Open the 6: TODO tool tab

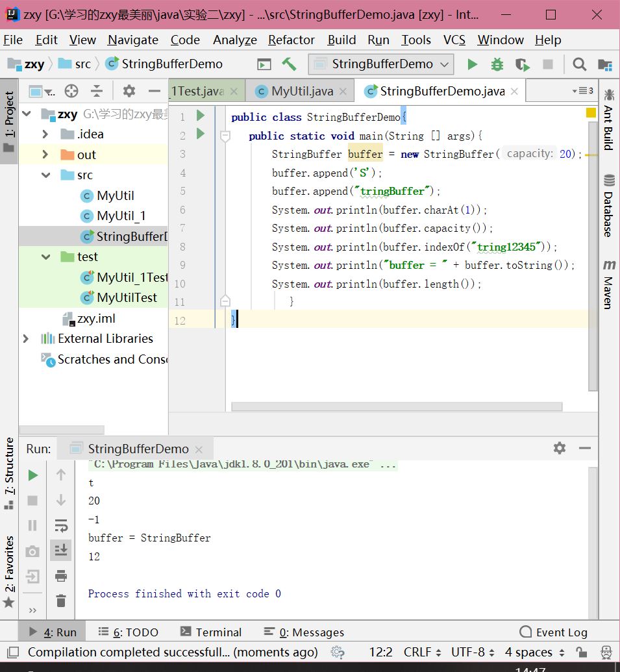(129, 632)
